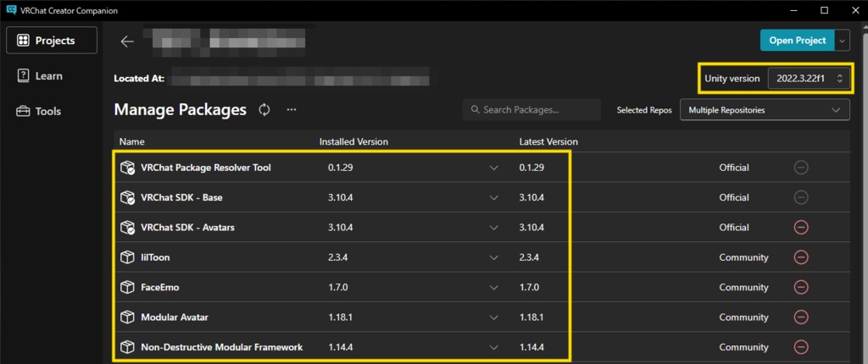Screen dimensions: 868x364
Task: Open the version dropdown for VRChat SDK - Avatars
Action: pyautogui.click(x=494, y=228)
